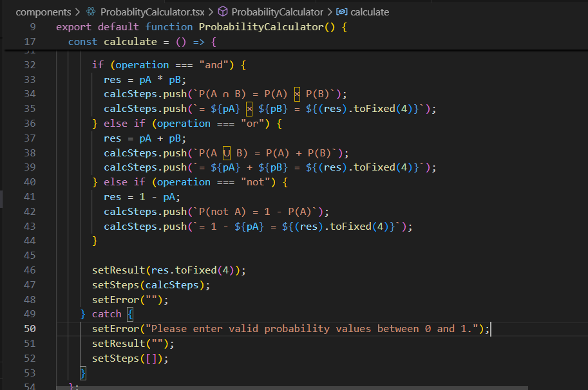Click the line res = pA + pB;
588x390 pixels.
click(145, 138)
